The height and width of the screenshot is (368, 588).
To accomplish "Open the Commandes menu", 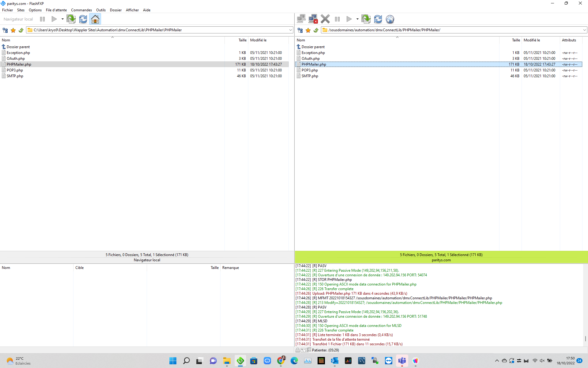I will 81,10.
